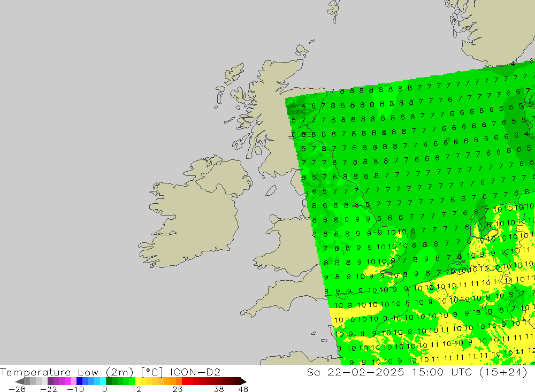Click the gray left arrow end of color bar
This screenshot has height=392, width=535.
[20, 381]
